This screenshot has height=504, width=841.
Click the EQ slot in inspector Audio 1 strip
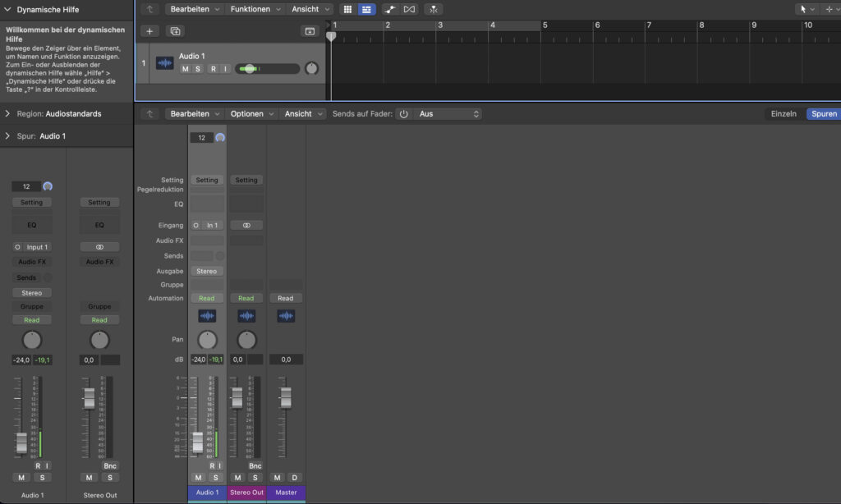[x=32, y=225]
